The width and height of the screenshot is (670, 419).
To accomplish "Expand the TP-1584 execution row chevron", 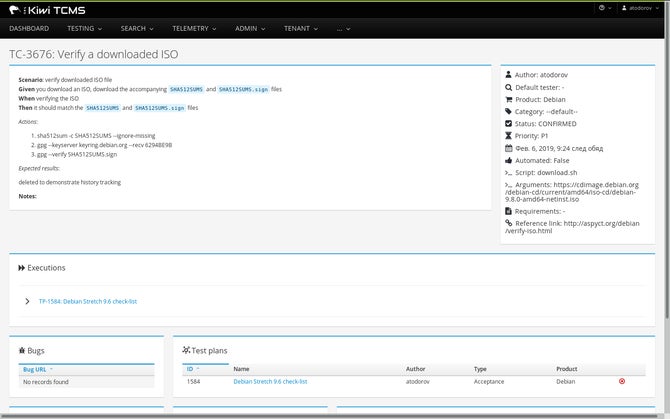I will point(27,301).
